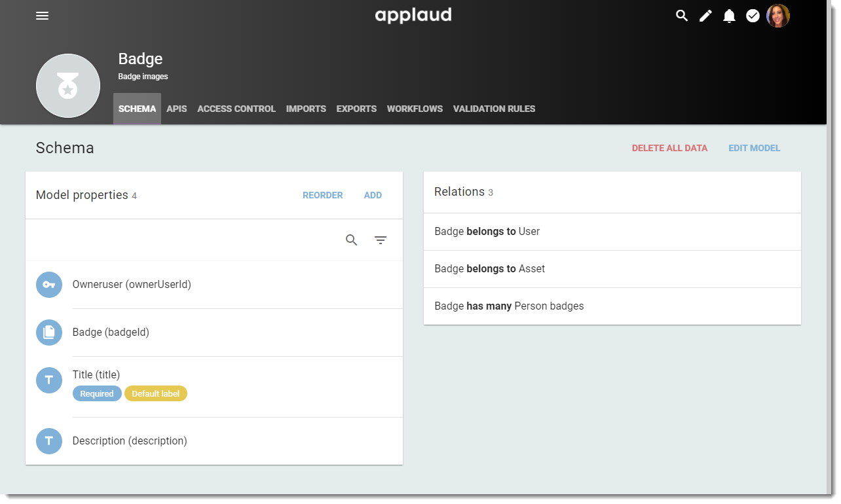Open the Title (title) property
The width and height of the screenshot is (841, 504).
click(x=214, y=387)
